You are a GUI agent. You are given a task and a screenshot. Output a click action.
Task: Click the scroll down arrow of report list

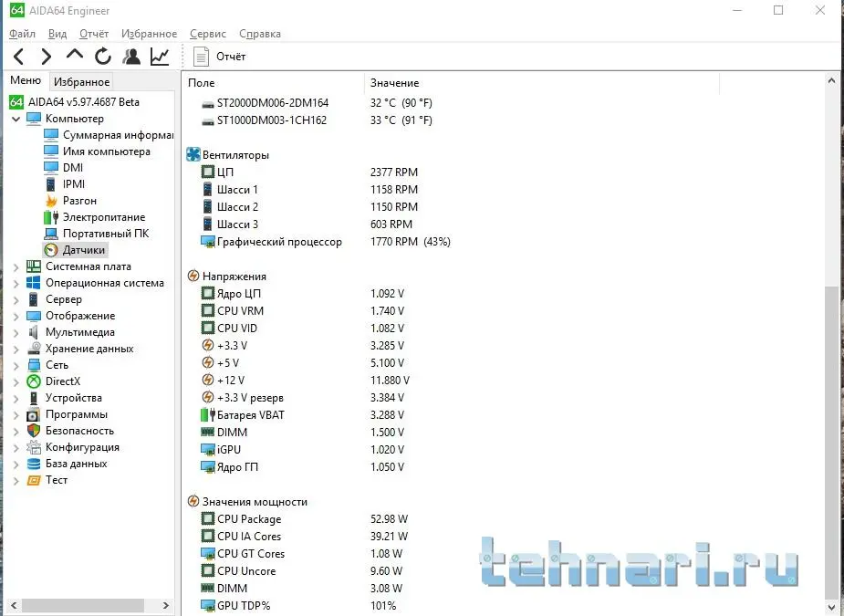coord(831,606)
